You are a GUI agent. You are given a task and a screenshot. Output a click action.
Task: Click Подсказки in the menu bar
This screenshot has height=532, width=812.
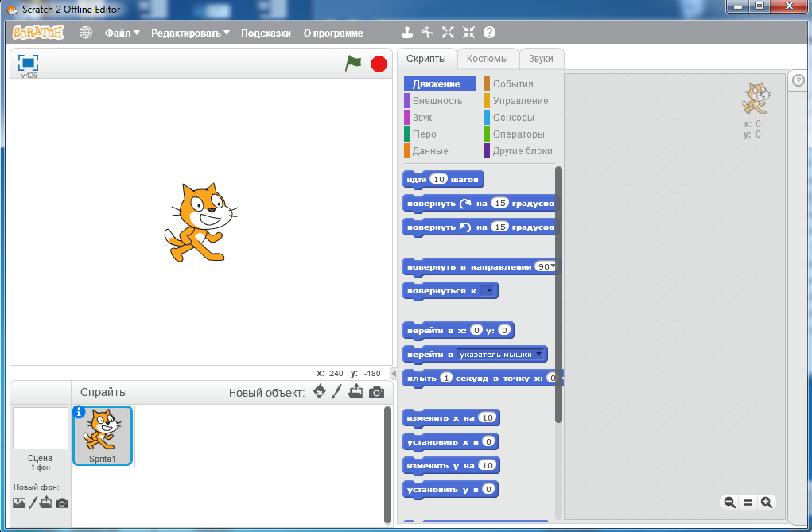[x=266, y=33]
